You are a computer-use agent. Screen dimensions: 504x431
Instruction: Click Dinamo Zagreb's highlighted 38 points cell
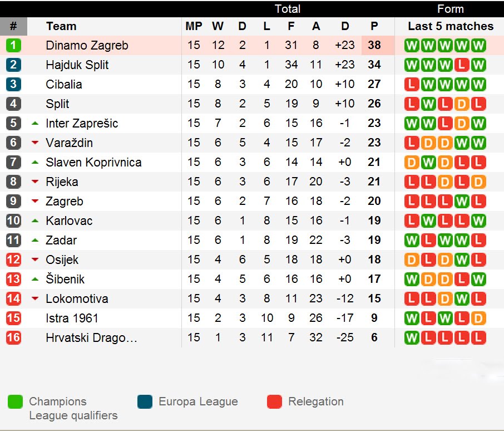click(374, 46)
